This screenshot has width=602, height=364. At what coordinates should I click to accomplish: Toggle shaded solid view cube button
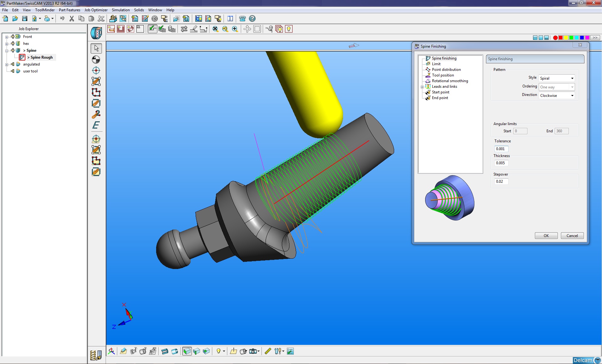coord(187,351)
